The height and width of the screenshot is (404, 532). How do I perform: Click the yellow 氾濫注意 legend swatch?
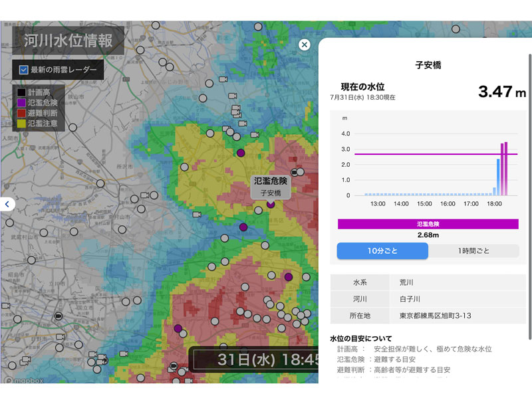coord(21,124)
